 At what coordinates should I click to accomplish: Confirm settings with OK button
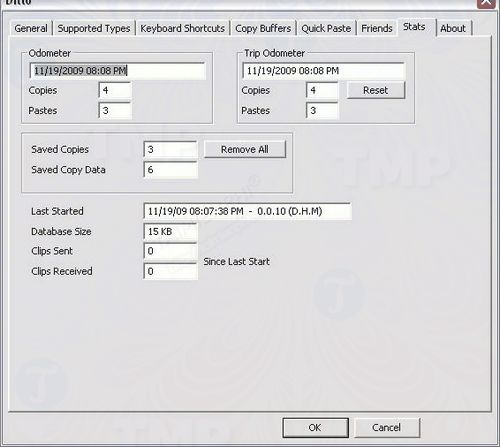315,427
